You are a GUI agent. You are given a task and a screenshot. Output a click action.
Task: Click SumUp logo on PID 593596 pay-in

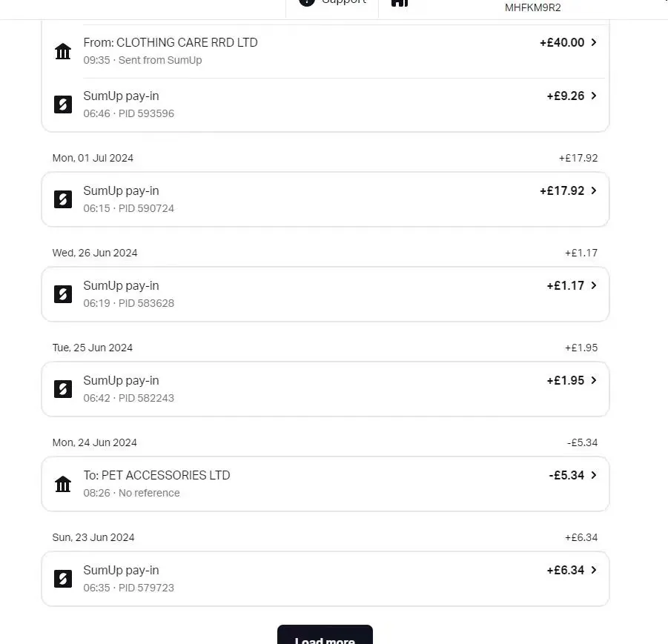[63, 104]
